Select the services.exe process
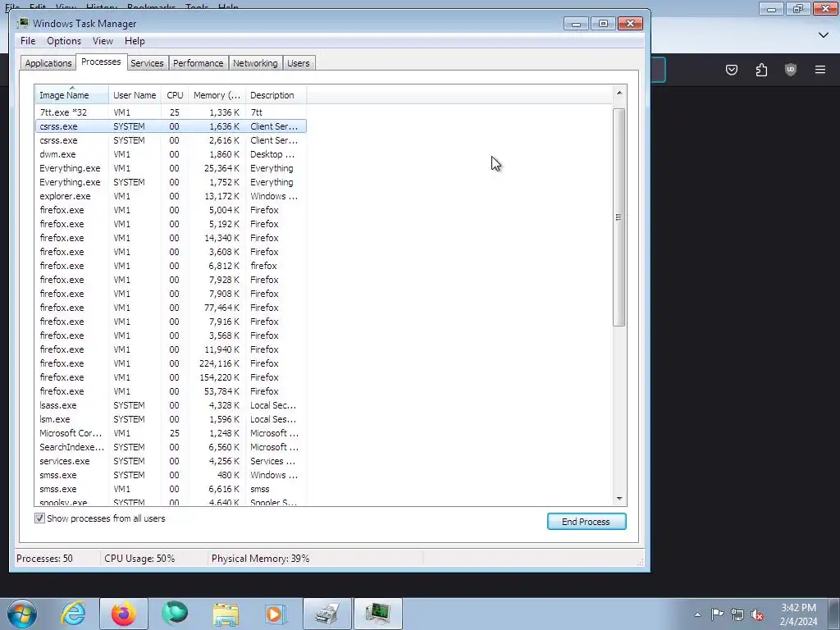Image resolution: width=840 pixels, height=630 pixels. tap(171, 461)
